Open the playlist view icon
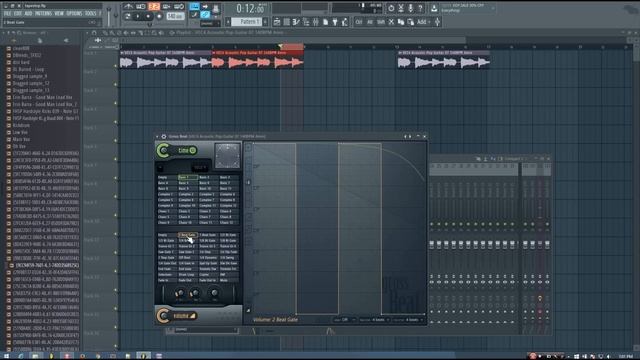The height and width of the screenshot is (360, 640). [277, 22]
